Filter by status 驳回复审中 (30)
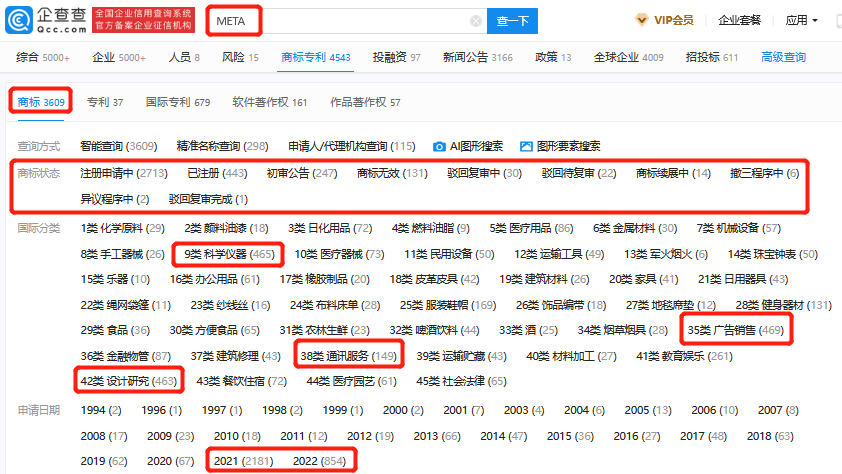The image size is (842, 474). click(484, 173)
